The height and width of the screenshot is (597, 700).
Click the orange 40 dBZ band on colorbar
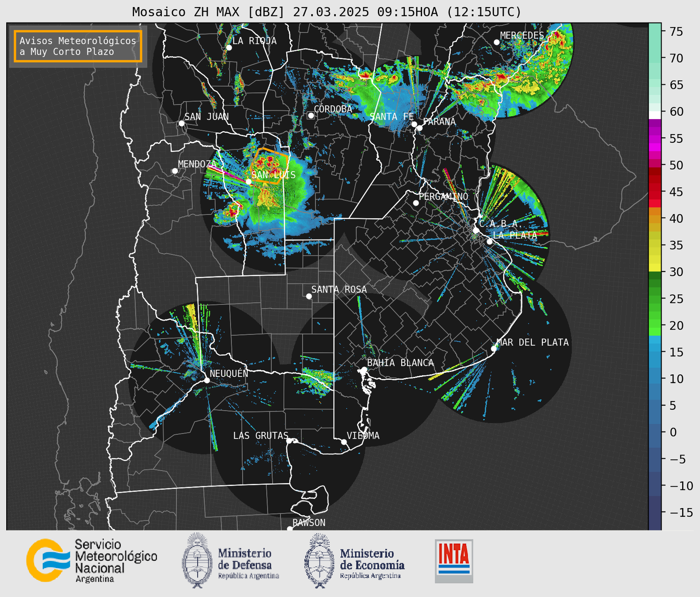[655, 219]
